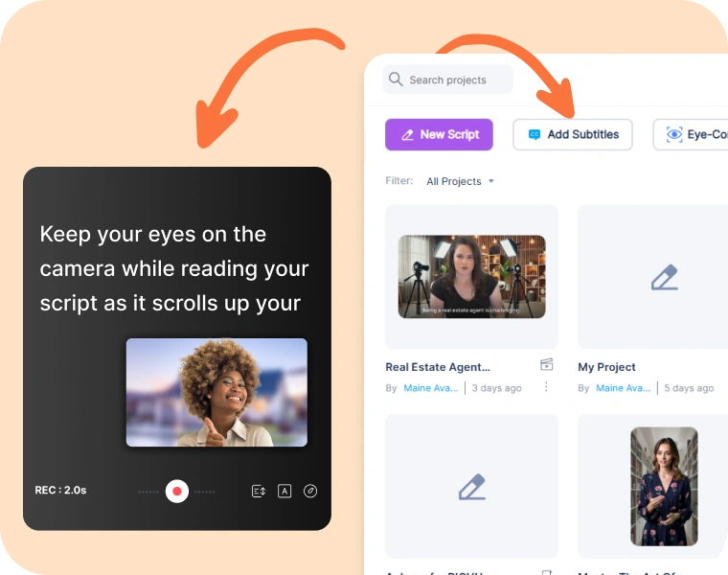
Task: Open the Eye-Contact button
Action: coord(691,134)
